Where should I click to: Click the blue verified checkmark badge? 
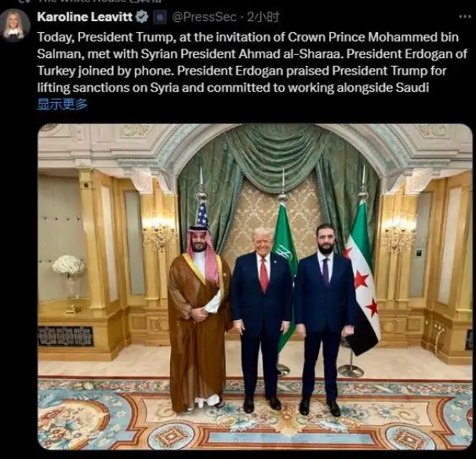pos(142,16)
